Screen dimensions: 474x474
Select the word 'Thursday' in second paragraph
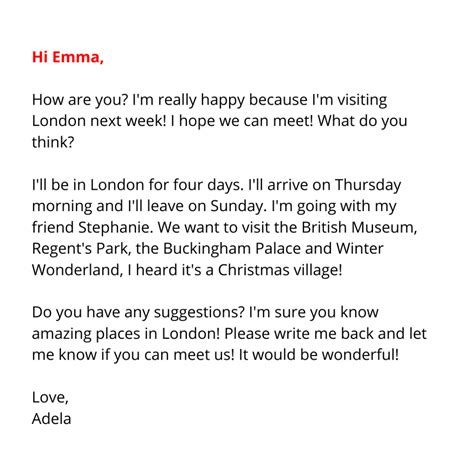pyautogui.click(x=368, y=185)
